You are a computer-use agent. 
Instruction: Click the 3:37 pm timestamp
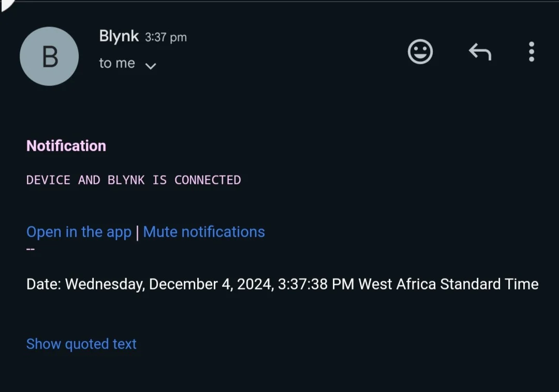click(166, 37)
